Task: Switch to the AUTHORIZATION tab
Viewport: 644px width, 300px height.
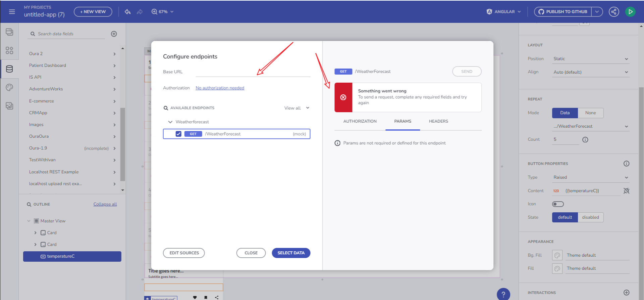Action: point(360,121)
